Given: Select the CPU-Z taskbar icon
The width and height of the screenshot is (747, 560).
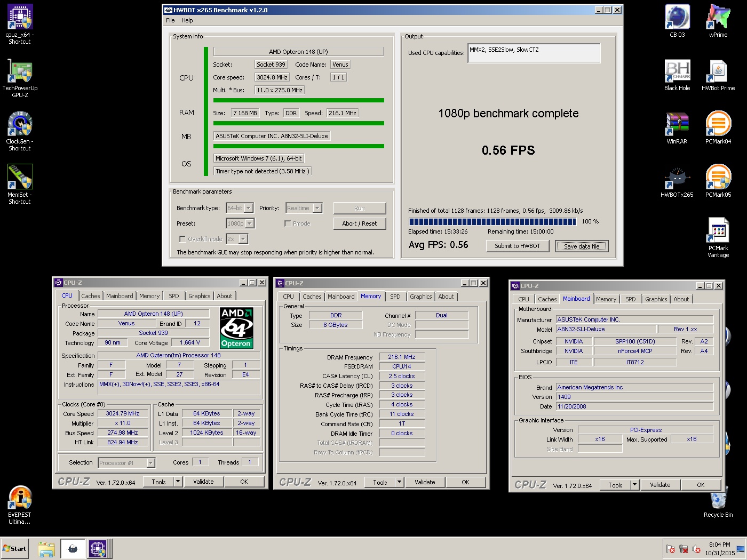Looking at the screenshot, I should [x=99, y=549].
